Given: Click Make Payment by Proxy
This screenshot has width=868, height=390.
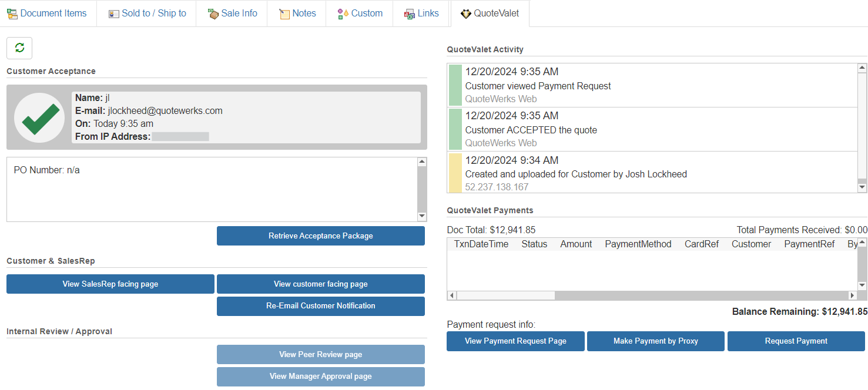Looking at the screenshot, I should [x=656, y=341].
